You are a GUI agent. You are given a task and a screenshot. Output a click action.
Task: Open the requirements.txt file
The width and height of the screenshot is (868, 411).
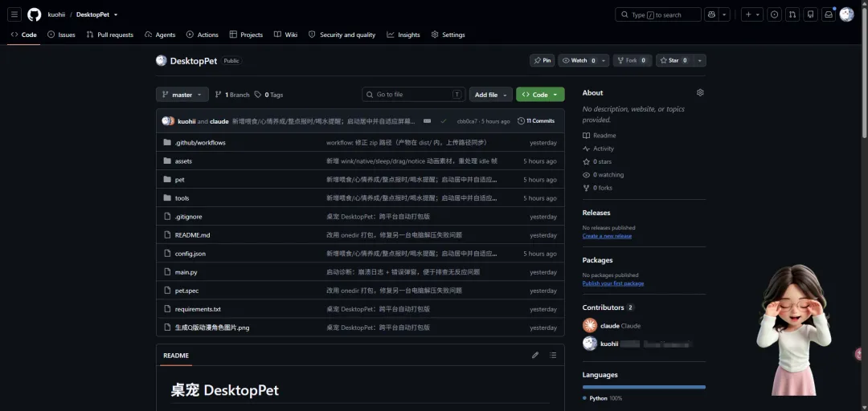click(198, 309)
